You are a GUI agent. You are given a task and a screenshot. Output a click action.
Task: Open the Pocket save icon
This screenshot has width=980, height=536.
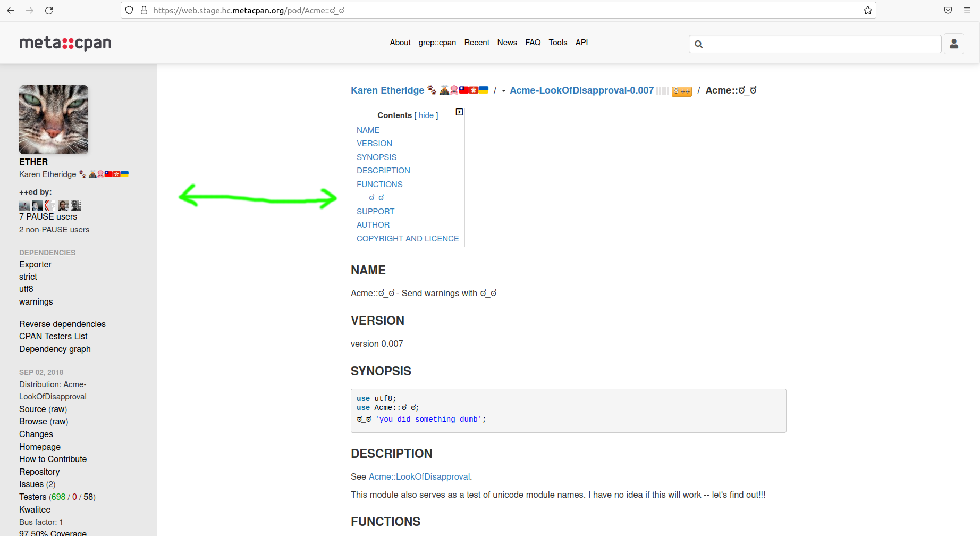(948, 10)
